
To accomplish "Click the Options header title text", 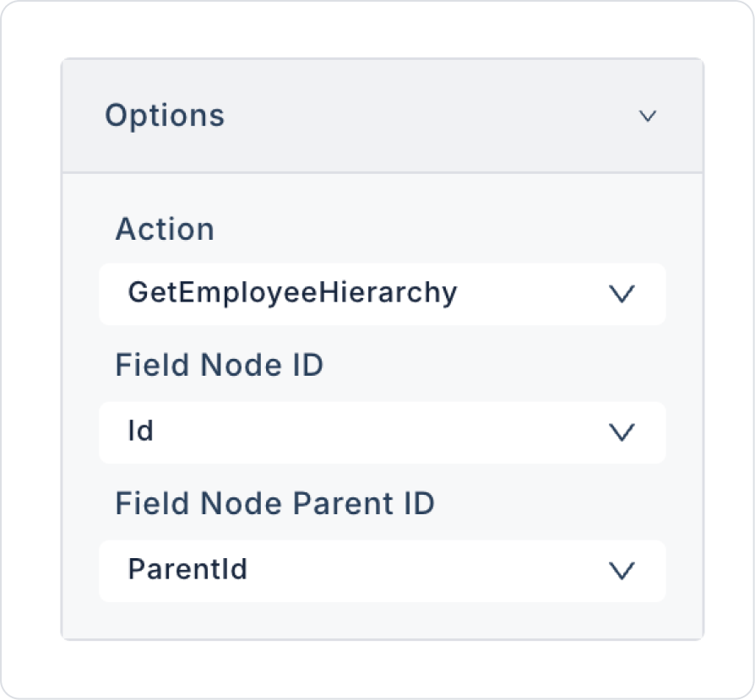I will pos(165,116).
